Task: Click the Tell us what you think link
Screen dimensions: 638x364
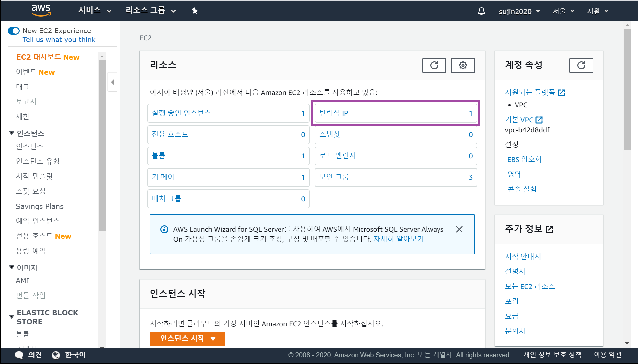Action: click(59, 40)
